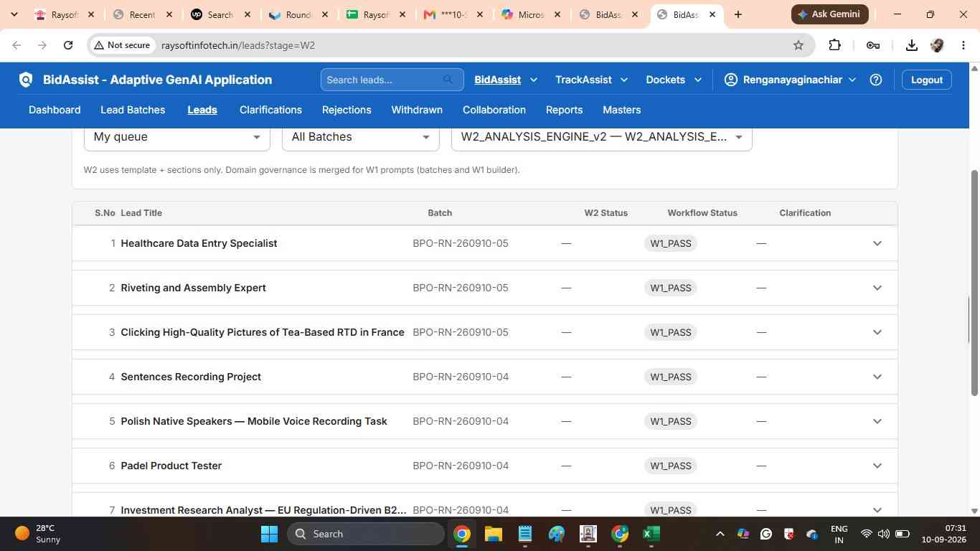Open the TrackAssist menu

pos(591,80)
